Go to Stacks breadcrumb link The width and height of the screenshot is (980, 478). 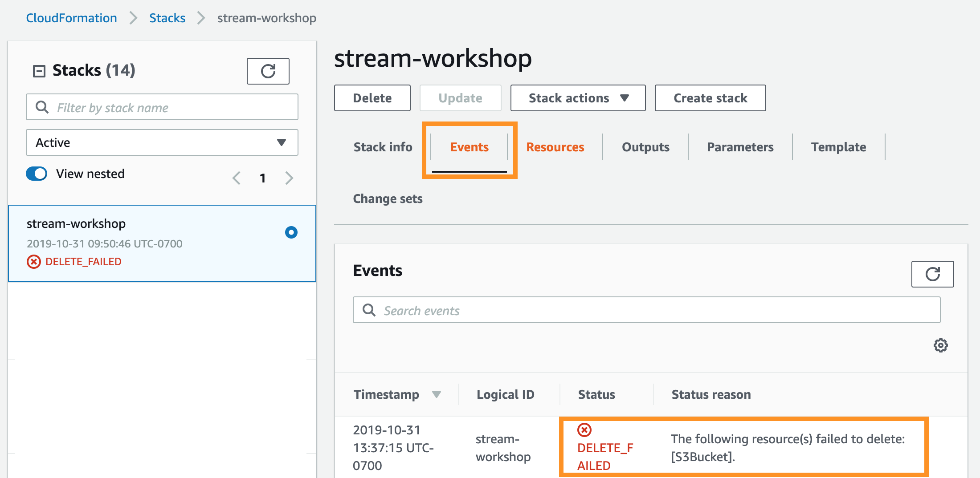click(167, 18)
